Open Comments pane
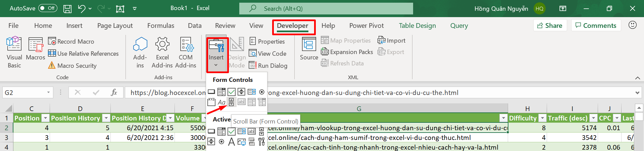 [596, 26]
